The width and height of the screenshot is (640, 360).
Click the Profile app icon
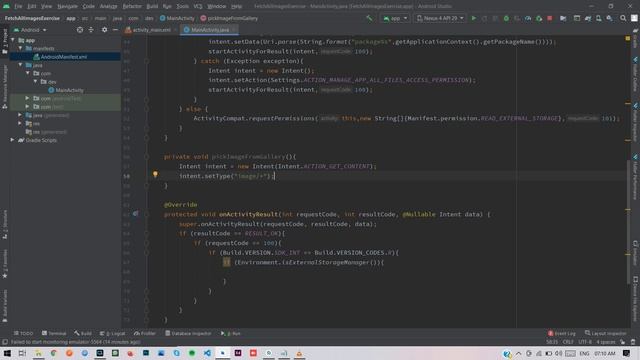(x=528, y=18)
